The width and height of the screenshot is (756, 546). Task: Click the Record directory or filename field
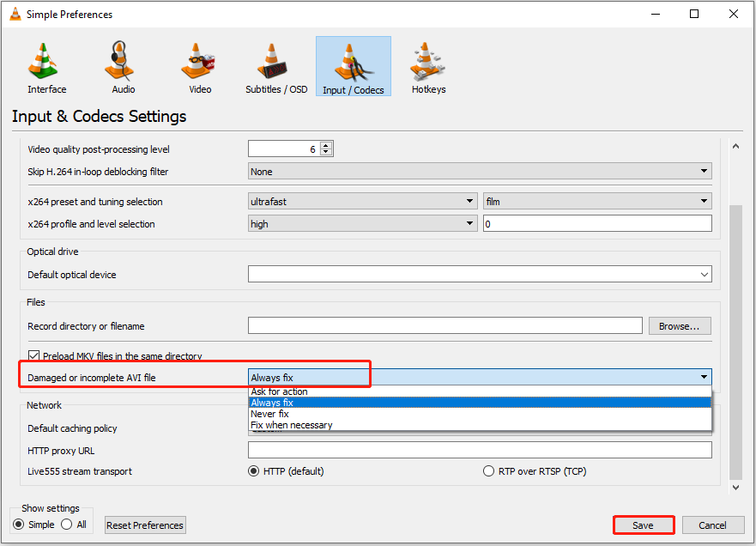(445, 325)
